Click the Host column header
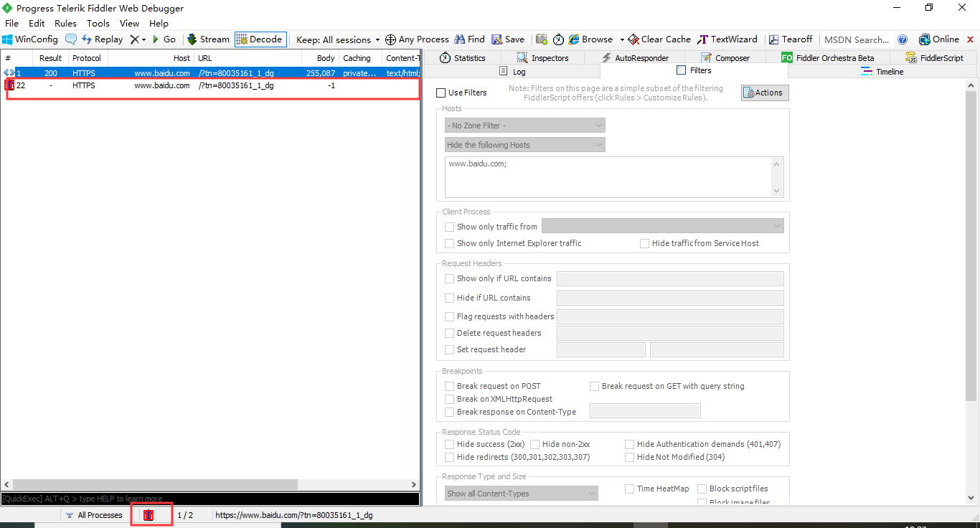980x528 pixels. click(x=151, y=58)
